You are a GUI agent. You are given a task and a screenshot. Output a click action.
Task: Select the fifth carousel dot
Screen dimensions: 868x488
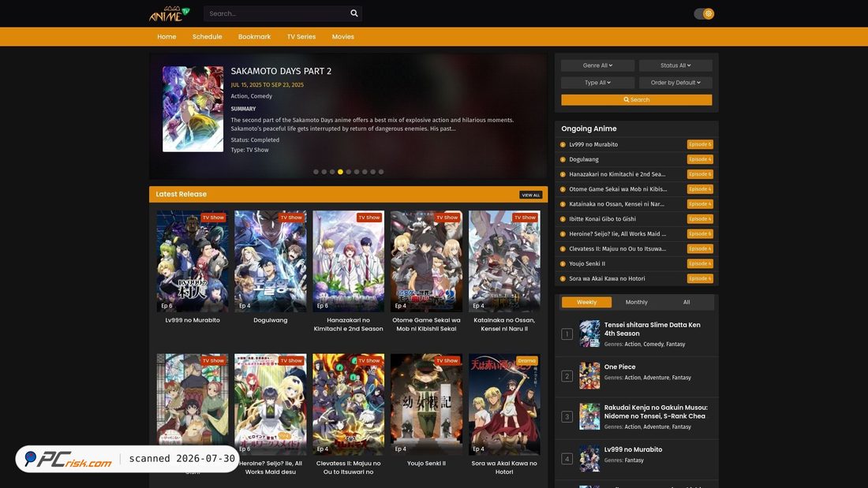(348, 172)
